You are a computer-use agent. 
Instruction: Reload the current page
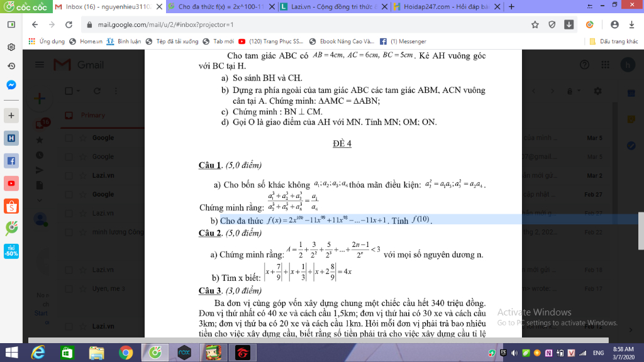pos(69,25)
